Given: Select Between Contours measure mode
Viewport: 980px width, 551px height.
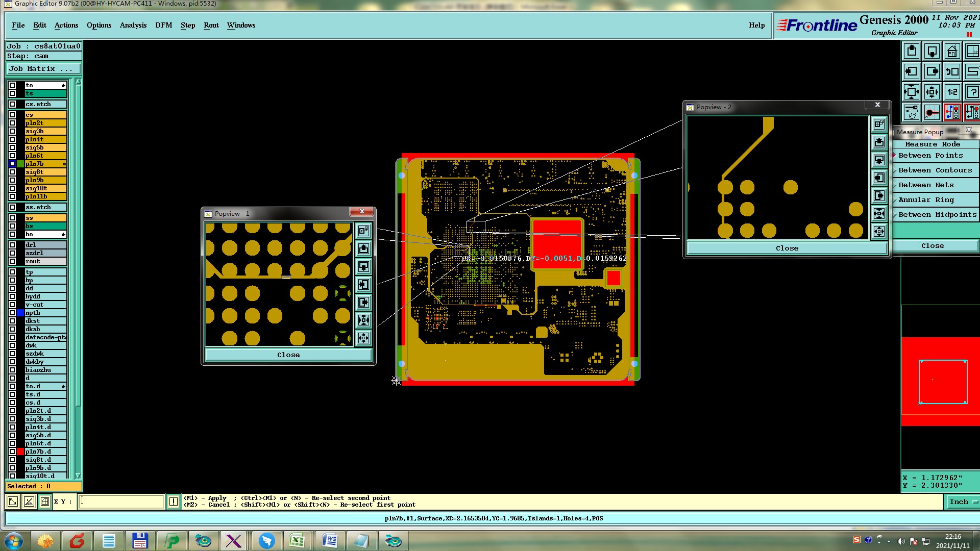Looking at the screenshot, I should (x=935, y=170).
